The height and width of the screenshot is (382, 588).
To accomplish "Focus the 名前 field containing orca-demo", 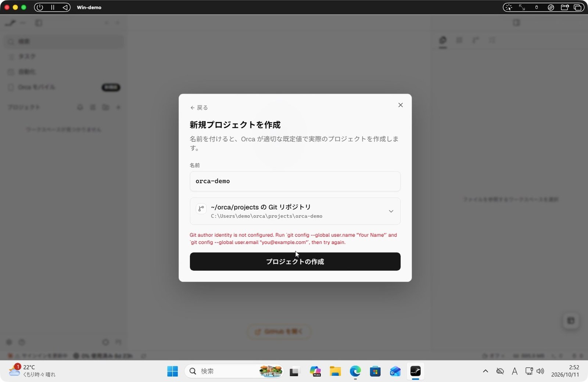I will [x=295, y=181].
